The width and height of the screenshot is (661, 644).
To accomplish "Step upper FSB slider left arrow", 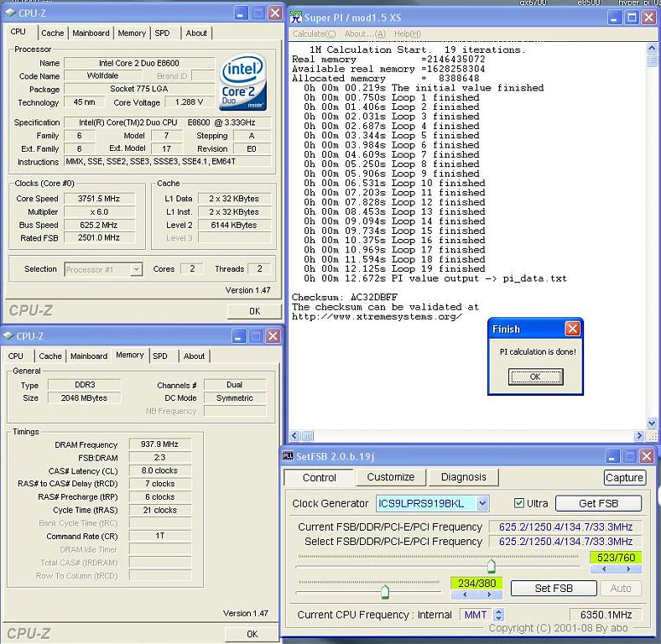I will (x=604, y=569).
